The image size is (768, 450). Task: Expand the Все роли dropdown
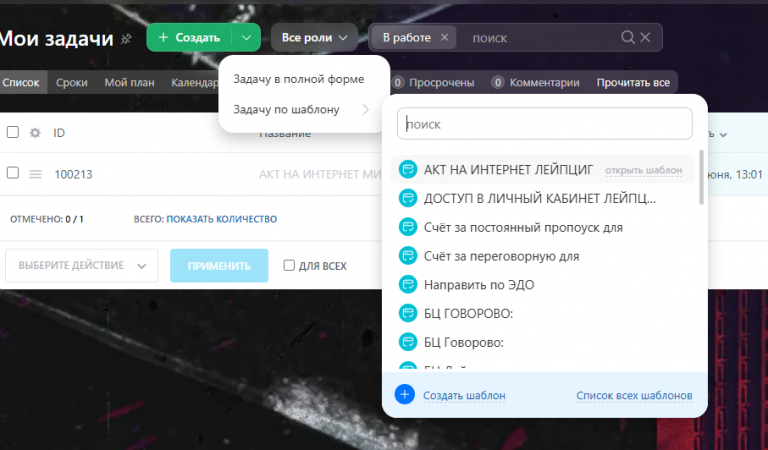tap(314, 38)
